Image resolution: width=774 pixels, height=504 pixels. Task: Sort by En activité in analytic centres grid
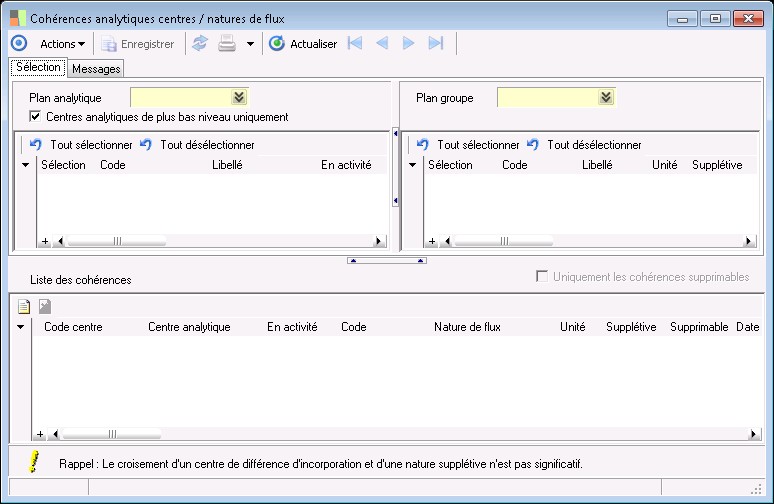(x=346, y=165)
